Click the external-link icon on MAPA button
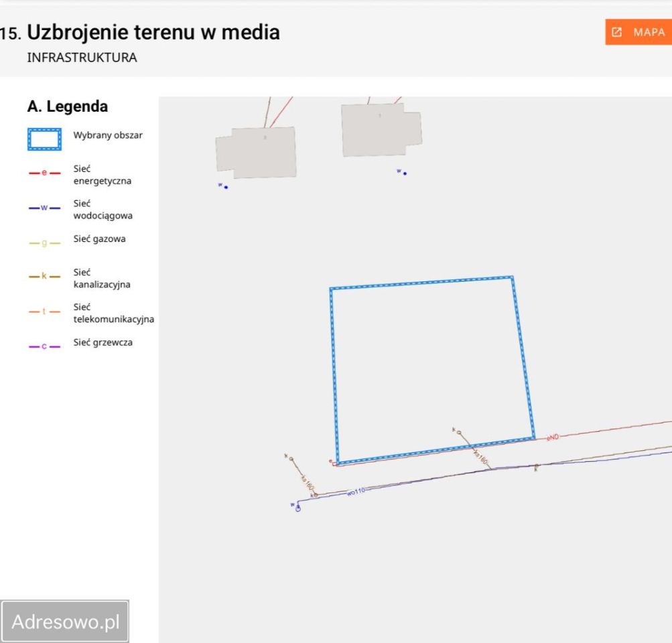The image size is (672, 643). click(616, 32)
